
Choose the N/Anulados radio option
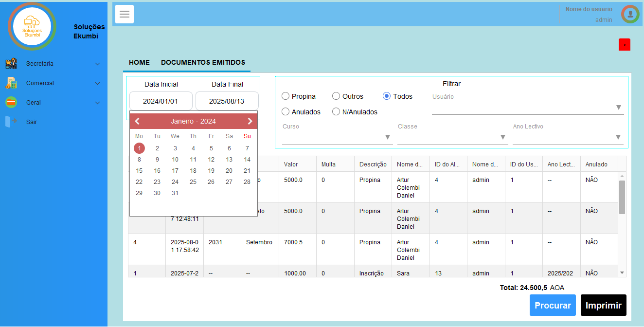336,112
